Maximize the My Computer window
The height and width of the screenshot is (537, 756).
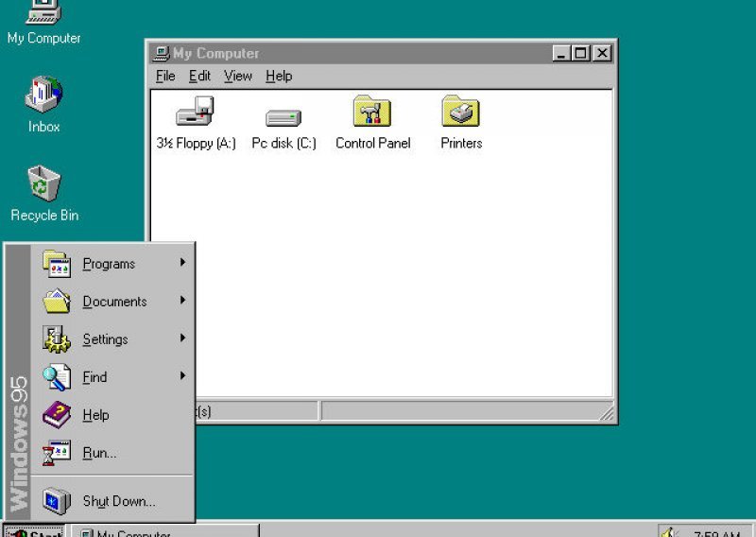580,53
